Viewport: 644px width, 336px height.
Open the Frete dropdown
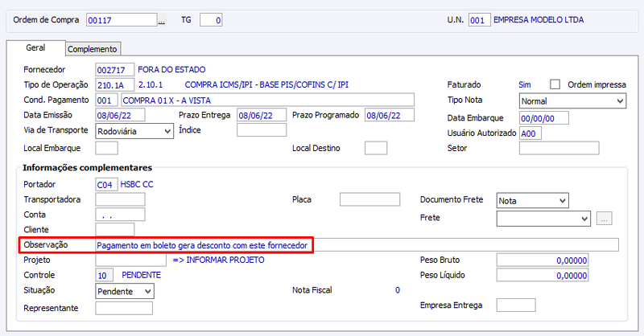(x=543, y=219)
